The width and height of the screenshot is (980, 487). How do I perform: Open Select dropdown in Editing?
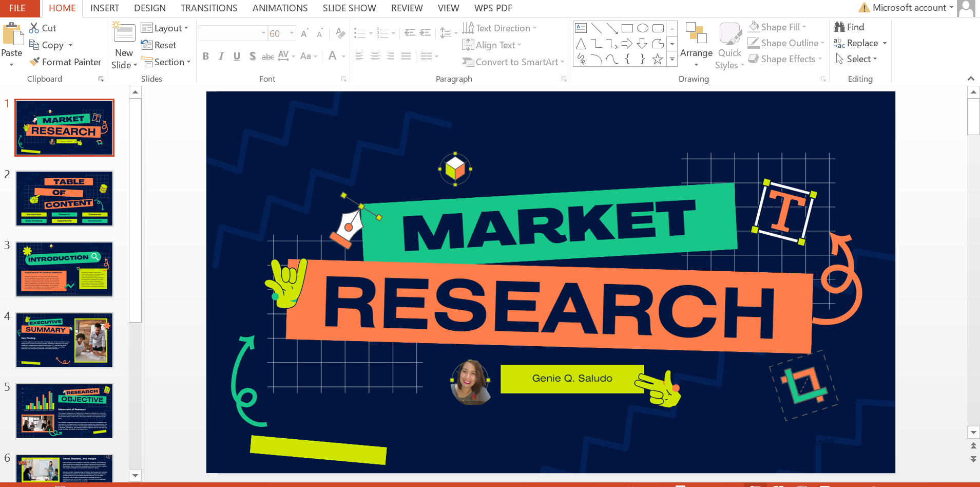(856, 59)
